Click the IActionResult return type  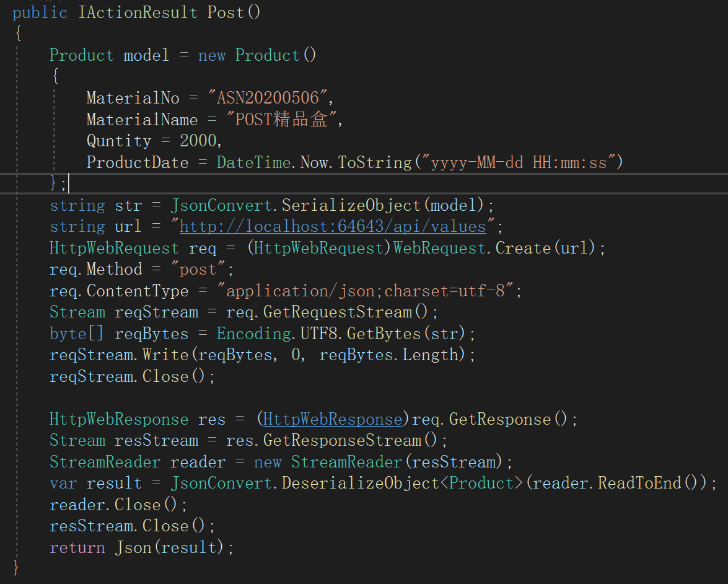click(138, 12)
